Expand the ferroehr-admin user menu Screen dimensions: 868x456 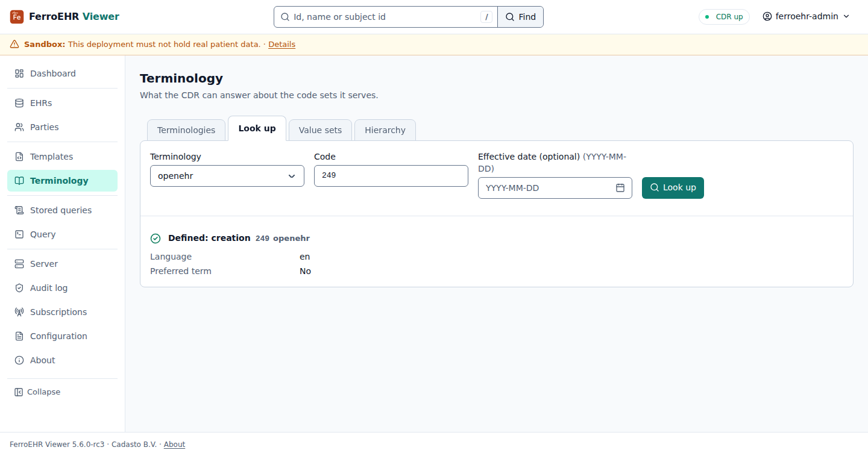[x=806, y=17]
